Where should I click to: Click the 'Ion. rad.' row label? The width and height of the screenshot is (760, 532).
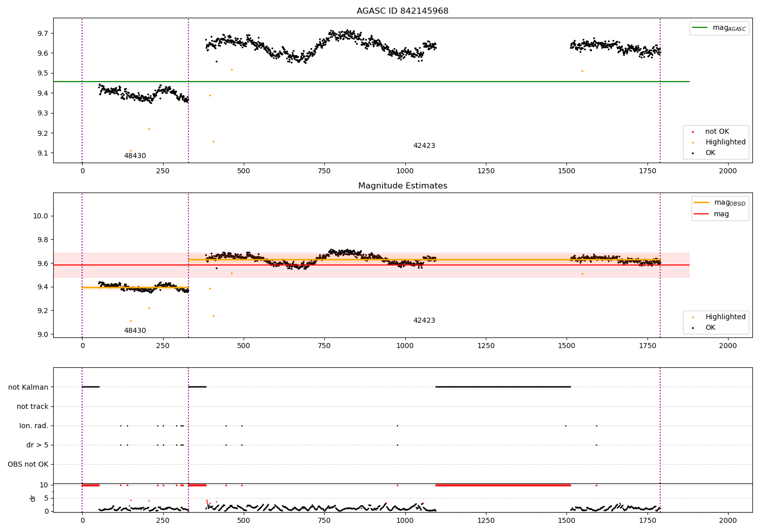click(34, 426)
